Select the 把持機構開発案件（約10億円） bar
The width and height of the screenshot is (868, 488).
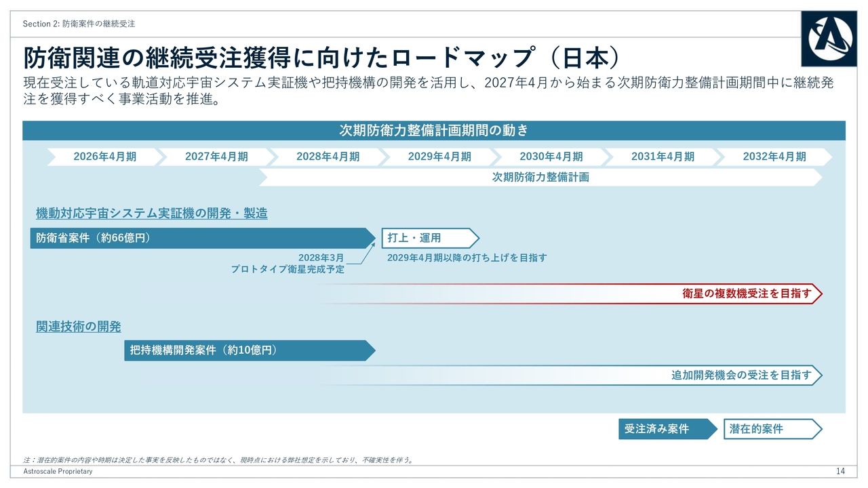249,350
